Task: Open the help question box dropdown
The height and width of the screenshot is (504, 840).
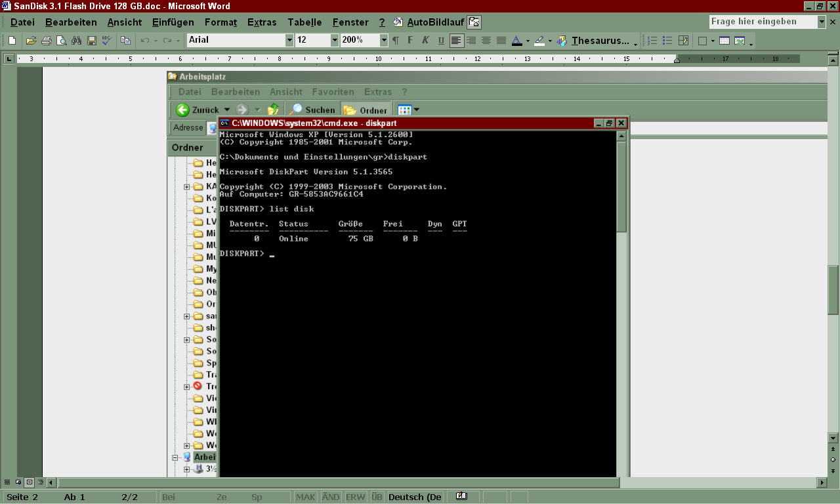Action: click(822, 22)
